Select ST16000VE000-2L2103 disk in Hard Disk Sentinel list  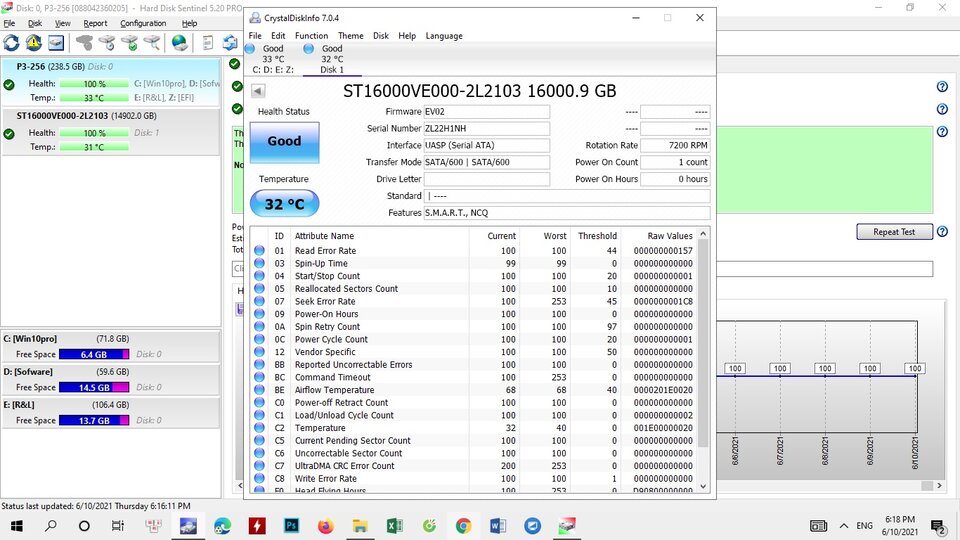[x=111, y=132]
